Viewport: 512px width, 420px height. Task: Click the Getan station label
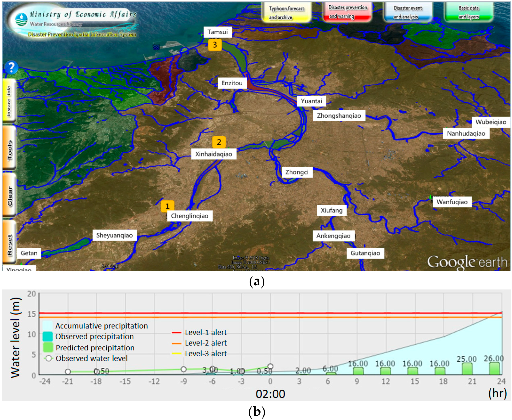(x=29, y=253)
